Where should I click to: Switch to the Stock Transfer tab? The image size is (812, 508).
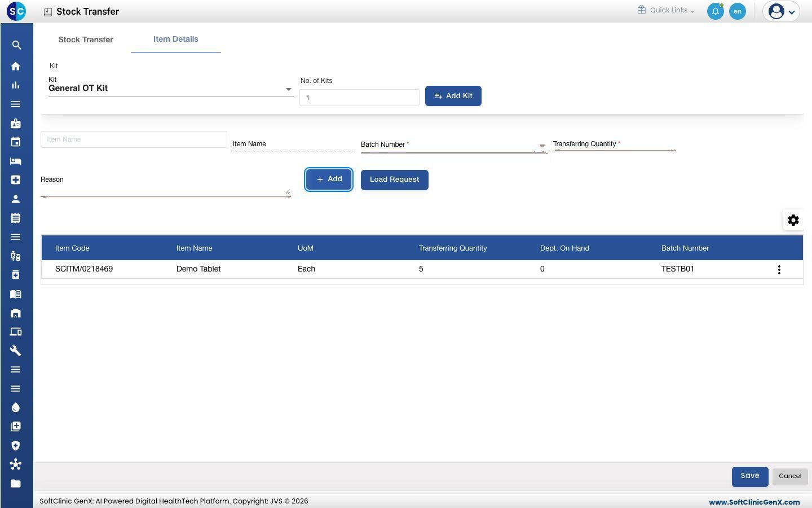tap(86, 40)
